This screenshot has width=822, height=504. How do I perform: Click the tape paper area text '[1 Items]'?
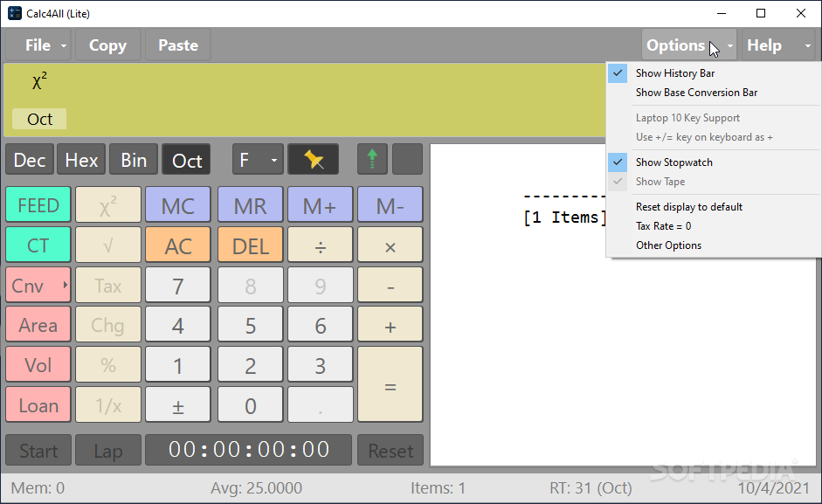(x=565, y=217)
